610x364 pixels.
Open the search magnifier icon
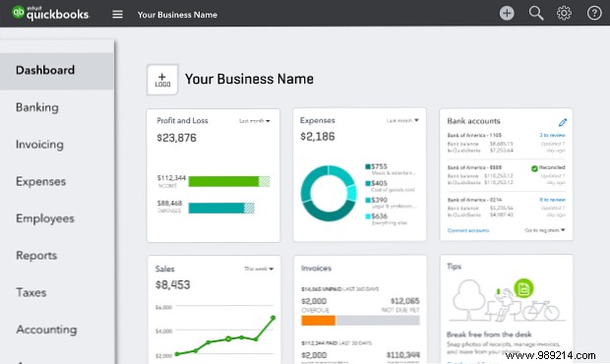pyautogui.click(x=536, y=13)
